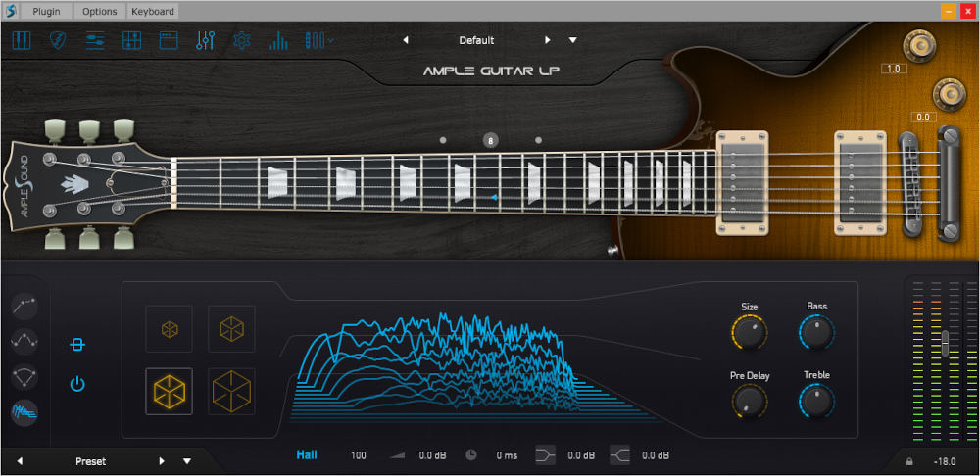The width and height of the screenshot is (980, 476).
Task: Click the -18.0 output level value
Action: (x=945, y=461)
